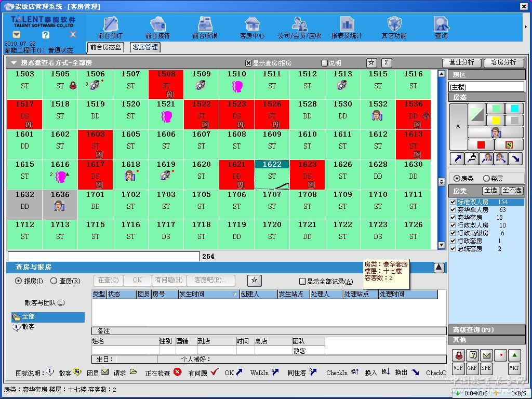Image resolution: width=532 pixels, height=399 pixels.
Task: Click the 查询 search icon in toolbar
Action: 441,28
